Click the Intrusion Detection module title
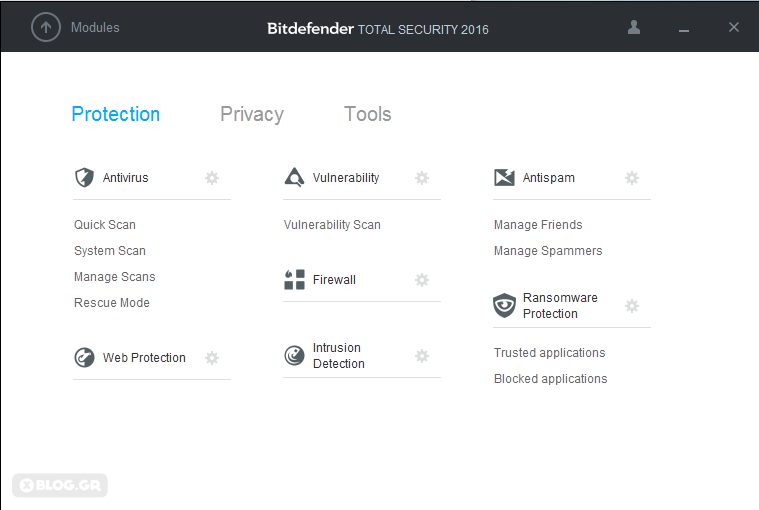759x510 pixels. pos(339,356)
